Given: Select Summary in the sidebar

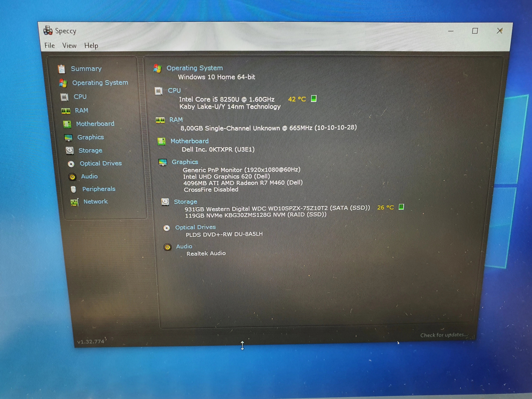Looking at the screenshot, I should tap(86, 69).
